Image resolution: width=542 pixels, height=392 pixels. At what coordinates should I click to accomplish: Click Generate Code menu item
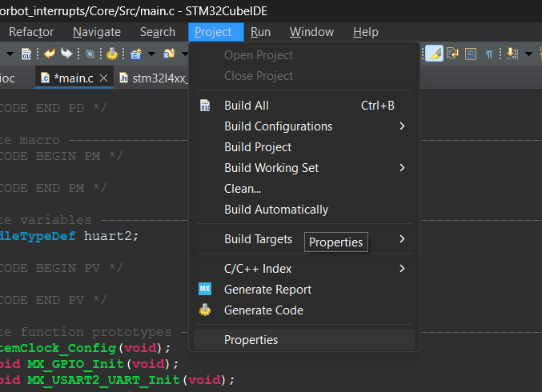(304, 310)
